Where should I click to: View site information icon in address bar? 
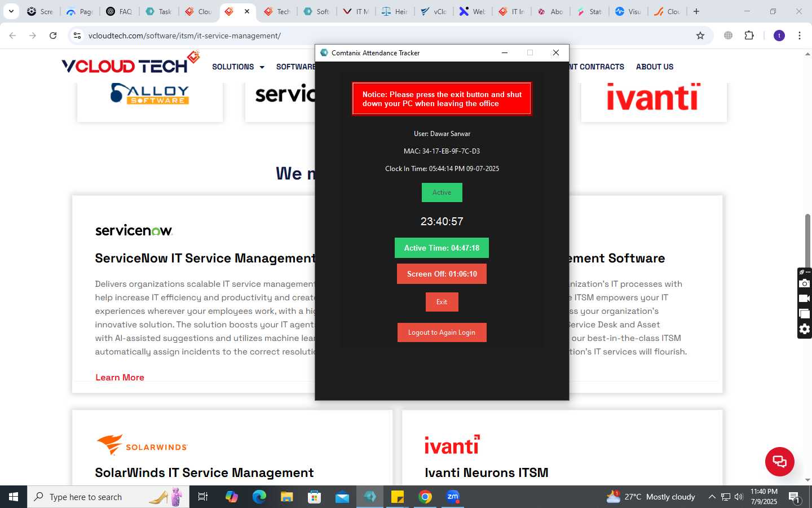click(77, 36)
